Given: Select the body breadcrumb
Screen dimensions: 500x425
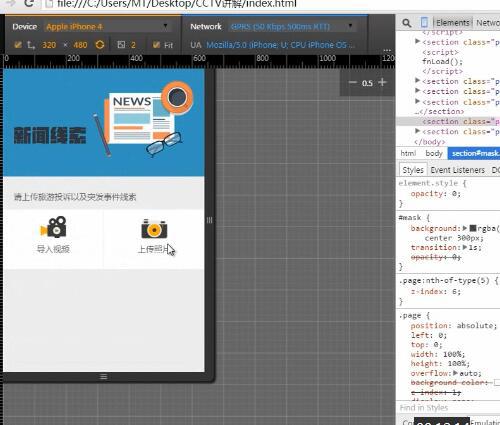Looking at the screenshot, I should pyautogui.click(x=434, y=153).
